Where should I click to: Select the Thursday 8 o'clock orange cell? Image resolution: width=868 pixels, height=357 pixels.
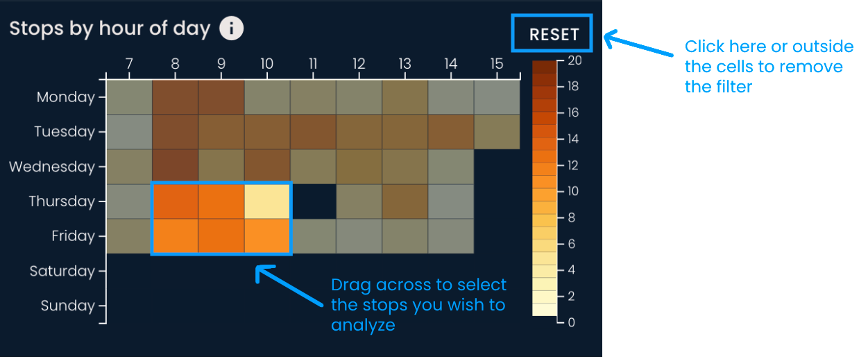pos(176,201)
